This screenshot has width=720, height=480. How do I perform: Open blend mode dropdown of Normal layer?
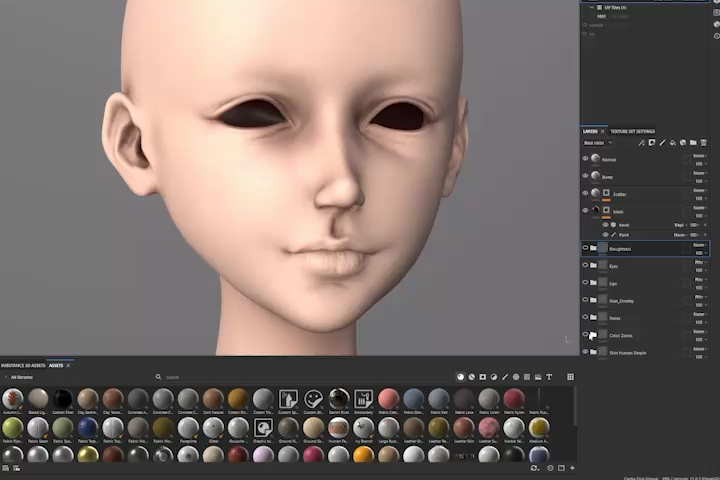click(x=700, y=156)
